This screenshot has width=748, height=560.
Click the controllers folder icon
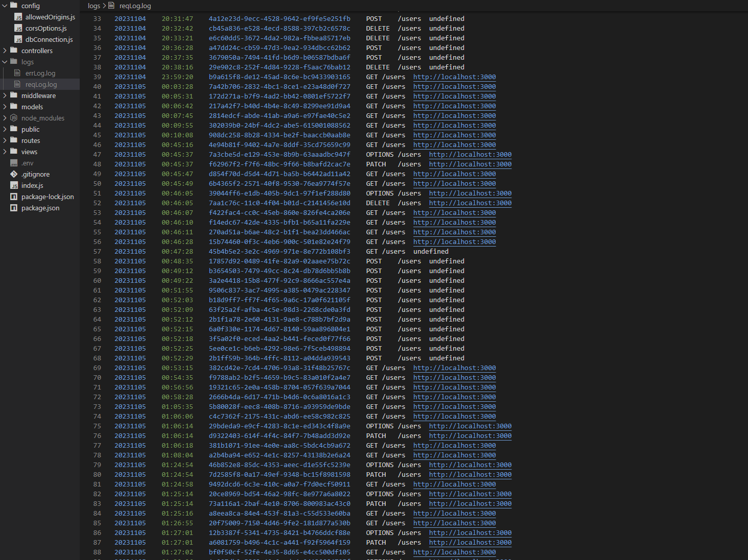click(14, 51)
